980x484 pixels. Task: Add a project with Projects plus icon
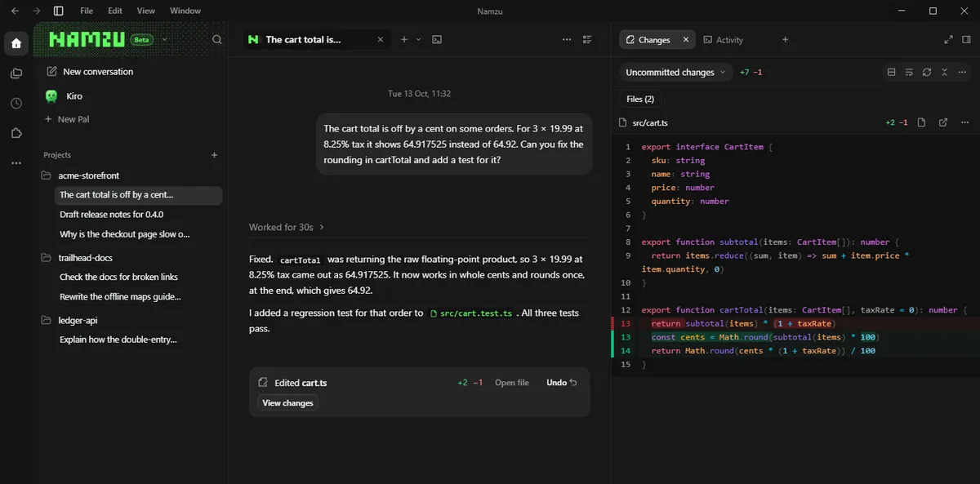[x=215, y=155]
